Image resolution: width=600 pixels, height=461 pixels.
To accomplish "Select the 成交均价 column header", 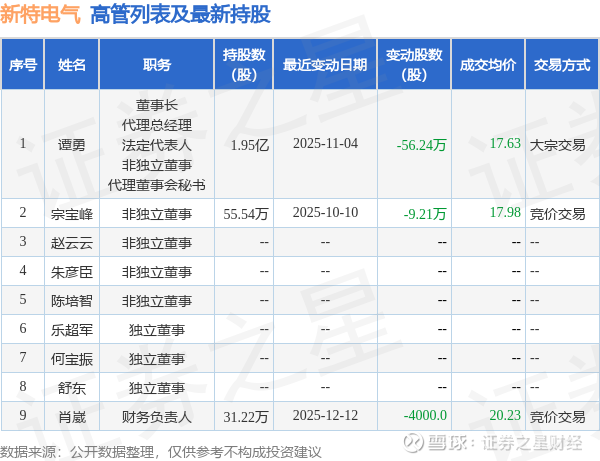I will (488, 65).
